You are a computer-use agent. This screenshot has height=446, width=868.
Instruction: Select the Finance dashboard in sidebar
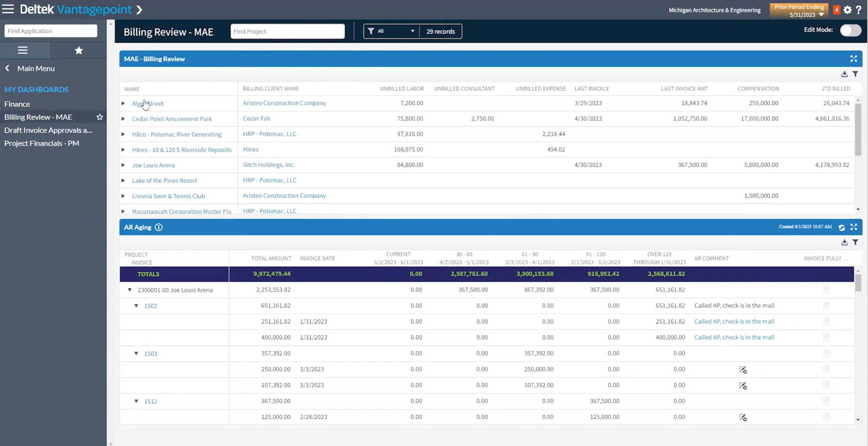point(17,104)
